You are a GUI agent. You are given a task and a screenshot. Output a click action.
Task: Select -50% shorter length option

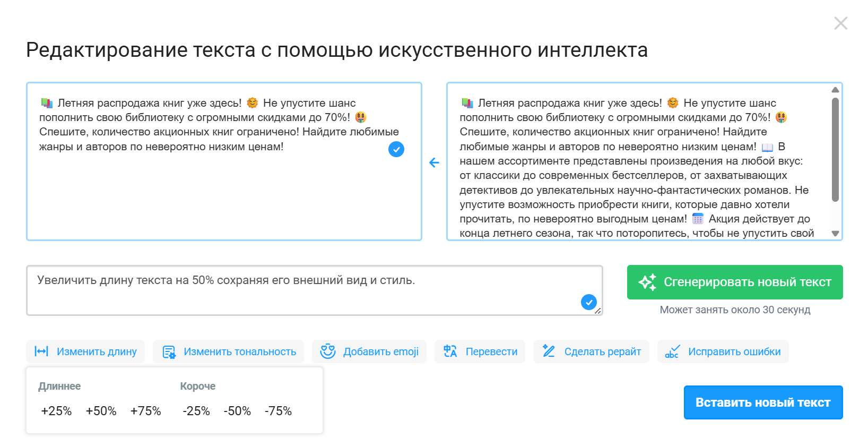[237, 411]
